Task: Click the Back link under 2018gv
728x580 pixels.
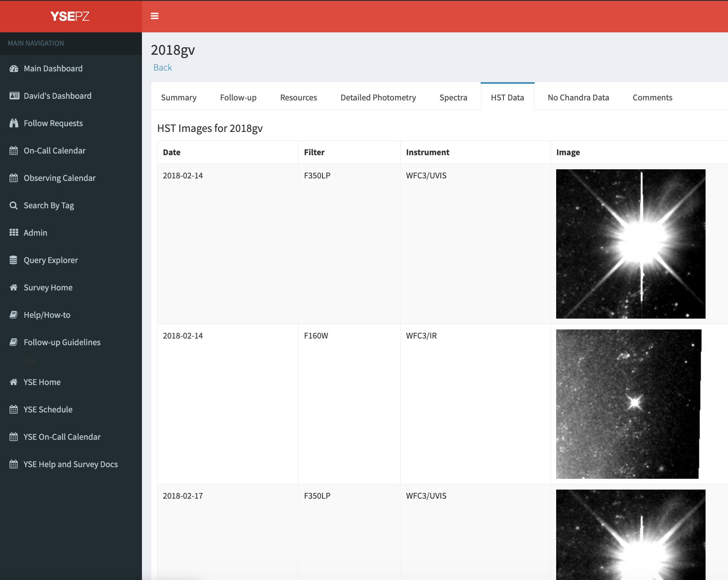Action: 163,68
